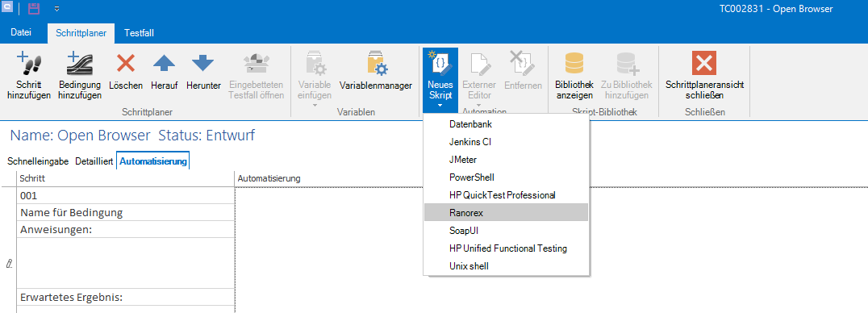Viewport: 868px width, 313px height.
Task: Switch to the Testfall ribbon tab
Action: point(139,33)
